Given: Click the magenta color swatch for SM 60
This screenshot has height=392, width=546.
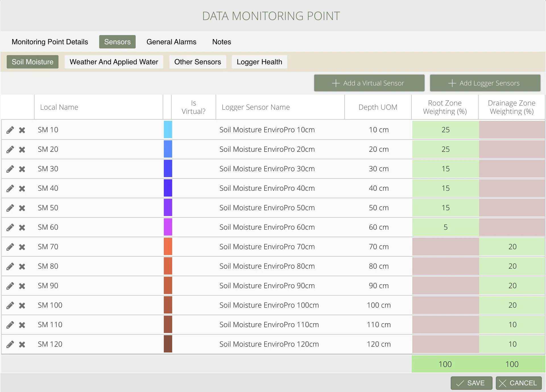Looking at the screenshot, I should 168,227.
